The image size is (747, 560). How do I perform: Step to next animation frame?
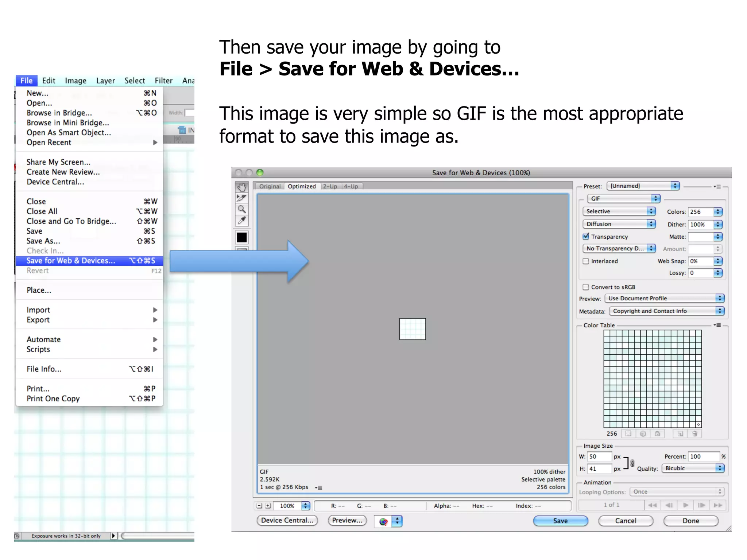pyautogui.click(x=701, y=505)
